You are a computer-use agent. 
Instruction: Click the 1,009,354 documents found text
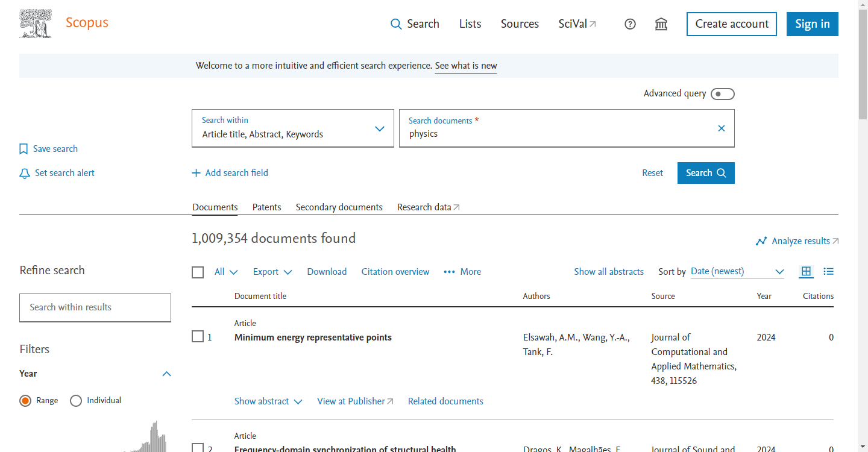[274, 239]
